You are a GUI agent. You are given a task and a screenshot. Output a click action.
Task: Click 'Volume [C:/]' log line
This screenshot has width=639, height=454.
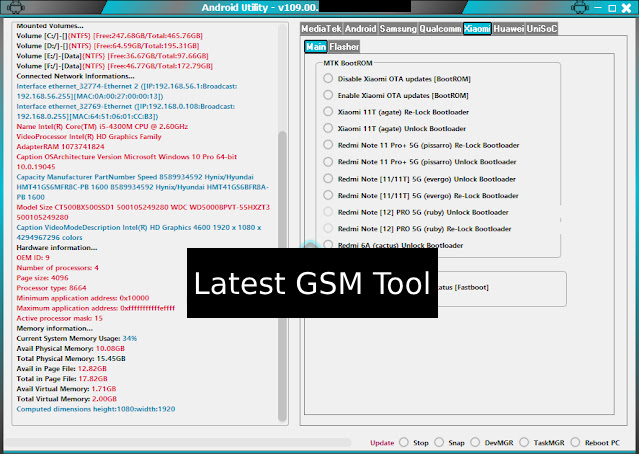click(x=109, y=36)
